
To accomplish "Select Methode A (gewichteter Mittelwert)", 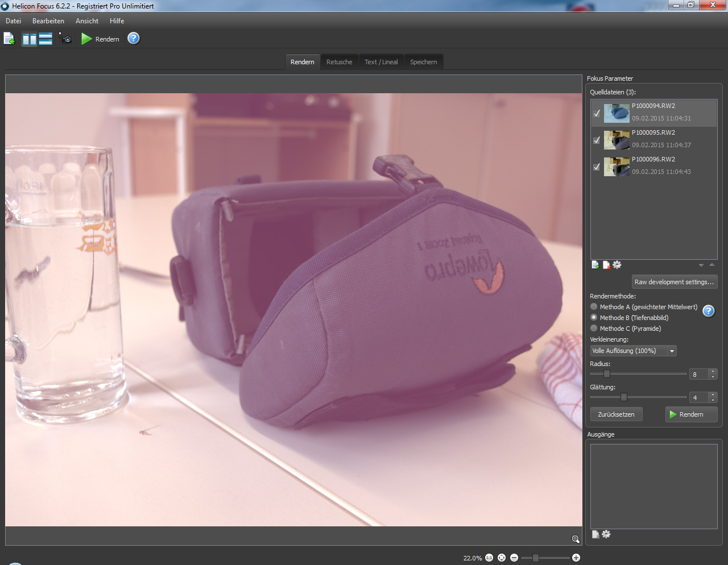I will point(644,307).
